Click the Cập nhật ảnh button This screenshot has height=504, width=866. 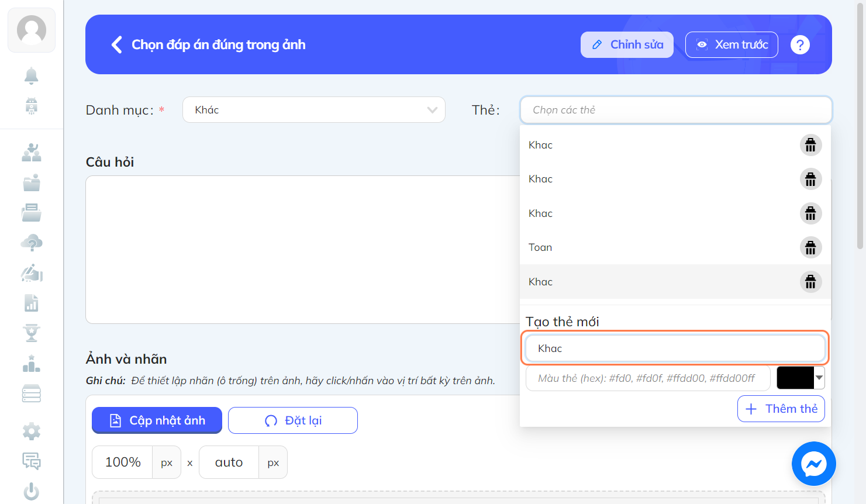(157, 420)
